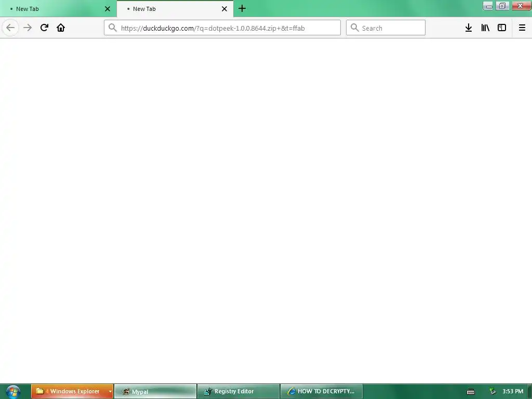Select the second New Tab
This screenshot has height=399, width=532.
point(175,9)
